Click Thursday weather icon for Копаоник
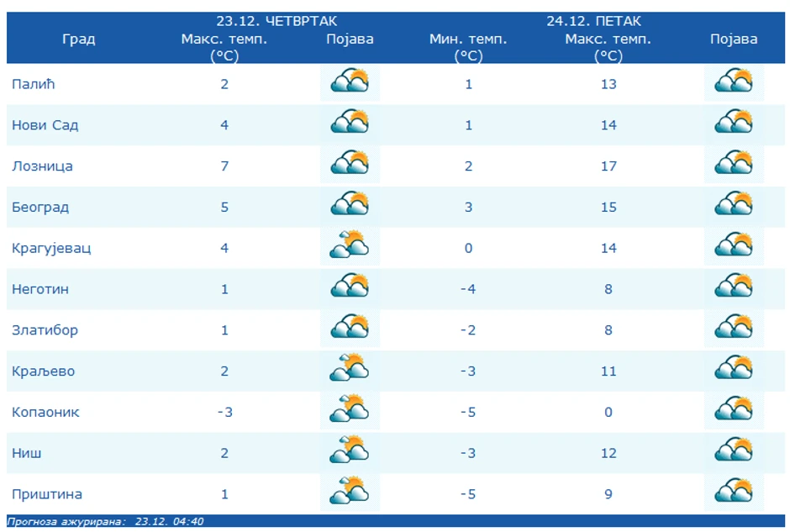This screenshot has height=532, width=790. point(350,411)
